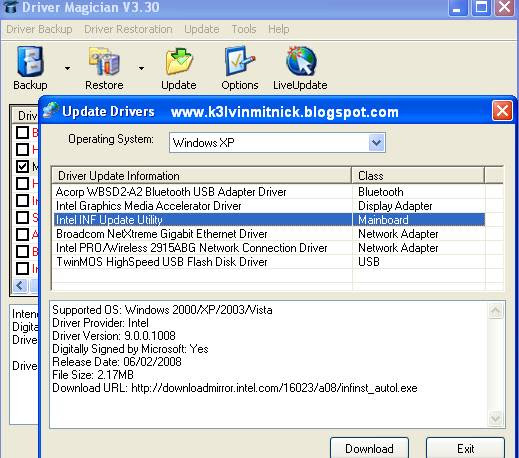Check the seventh driver checkbox in main window
The height and width of the screenshot is (458, 519).
[22, 234]
